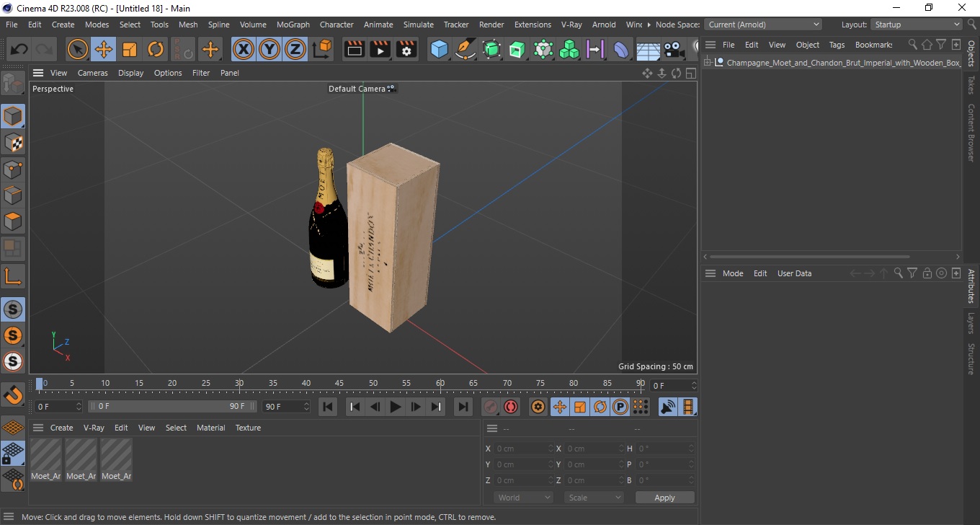This screenshot has height=525, width=980.
Task: Add Camera object icon
Action: pos(674,50)
